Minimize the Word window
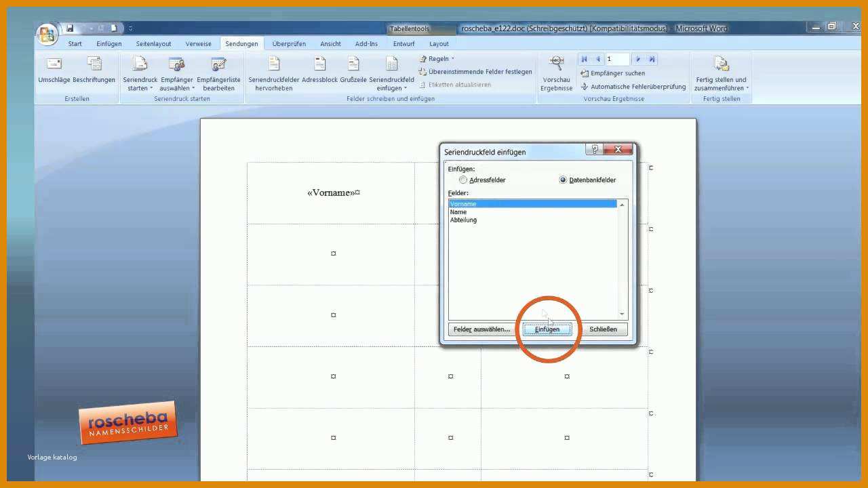 pos(816,27)
